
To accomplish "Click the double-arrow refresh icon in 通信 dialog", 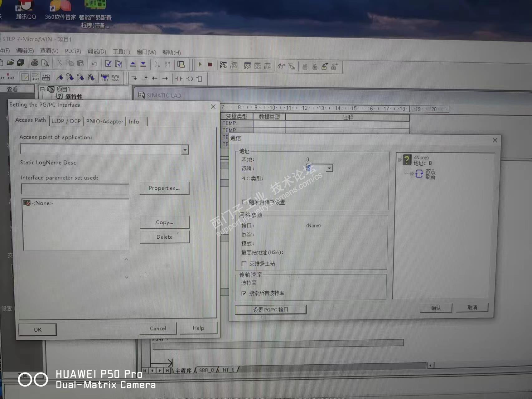I will (x=419, y=174).
